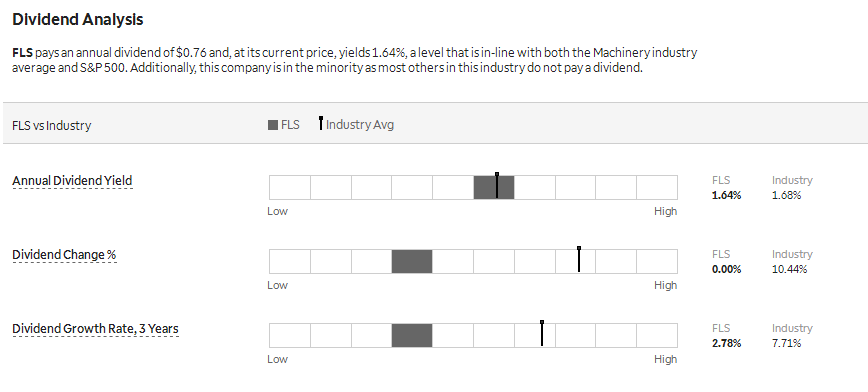
Task: Click the Dividend Change % label
Action: click(64, 255)
